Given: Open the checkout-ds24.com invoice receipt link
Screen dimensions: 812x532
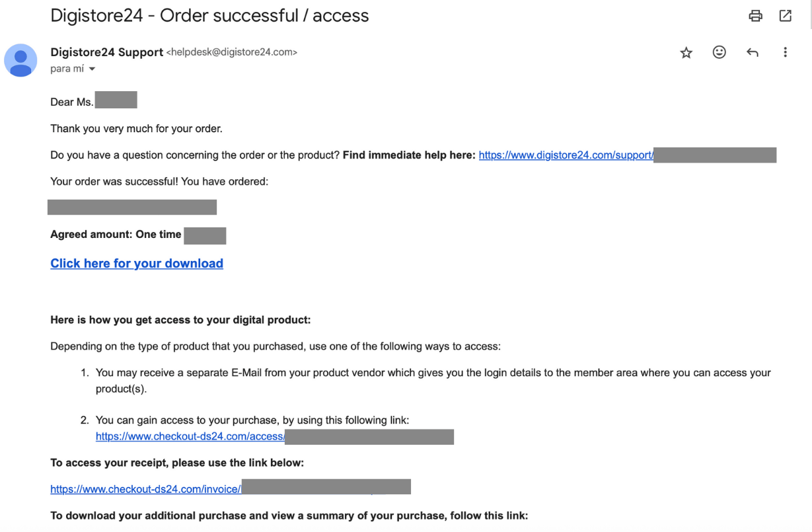Looking at the screenshot, I should [x=145, y=490].
